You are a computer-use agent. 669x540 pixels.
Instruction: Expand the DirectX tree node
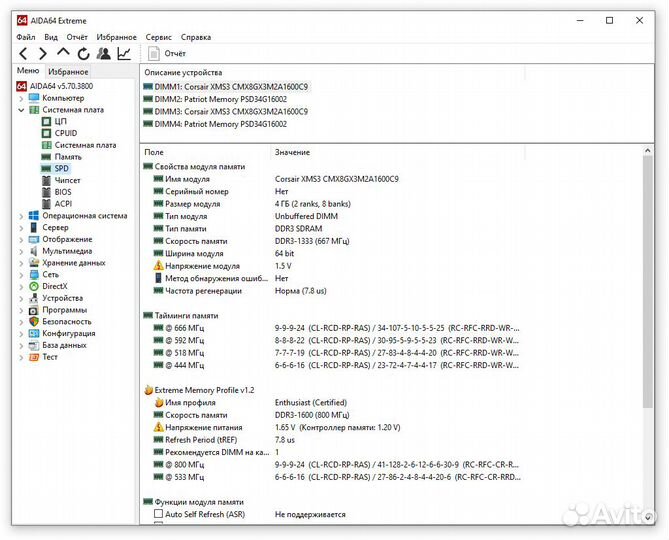pos(21,286)
